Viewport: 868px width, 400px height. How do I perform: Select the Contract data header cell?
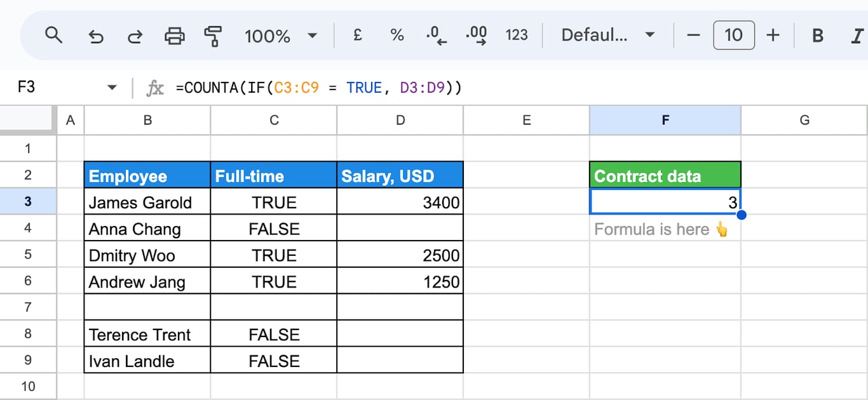[x=665, y=175]
